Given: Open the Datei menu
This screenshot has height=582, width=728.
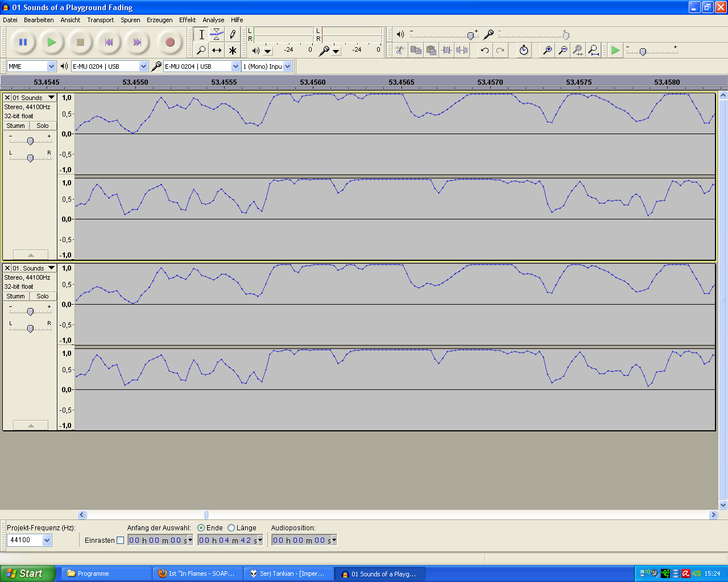Looking at the screenshot, I should click(x=10, y=20).
